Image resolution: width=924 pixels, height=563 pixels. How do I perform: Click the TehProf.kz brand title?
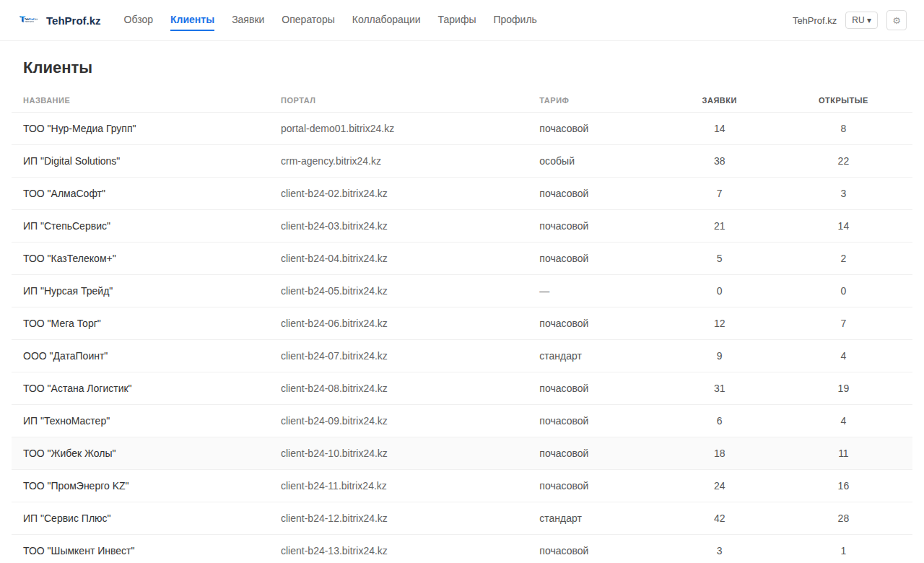point(73,21)
